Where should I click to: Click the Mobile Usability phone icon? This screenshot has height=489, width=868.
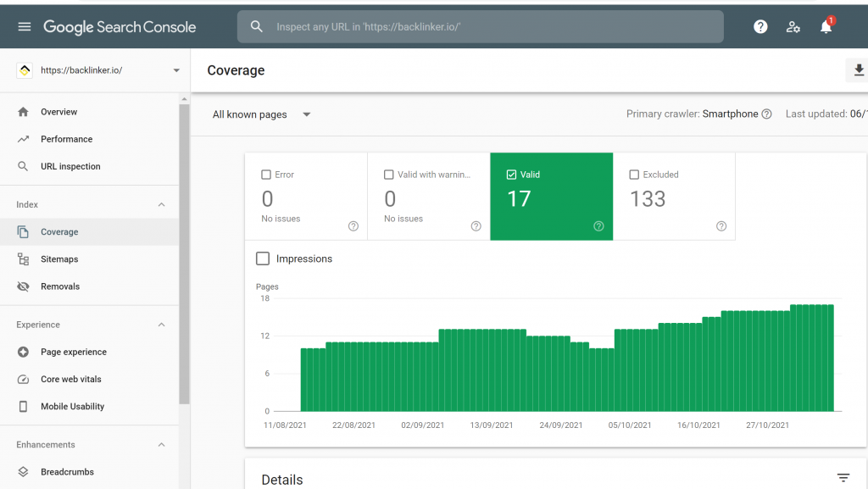23,406
